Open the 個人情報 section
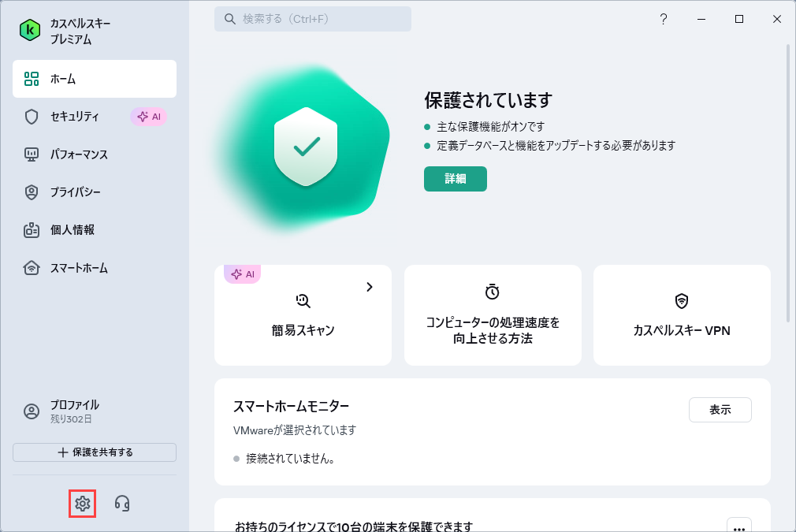Image resolution: width=796 pixels, height=532 pixels. pyautogui.click(x=95, y=230)
